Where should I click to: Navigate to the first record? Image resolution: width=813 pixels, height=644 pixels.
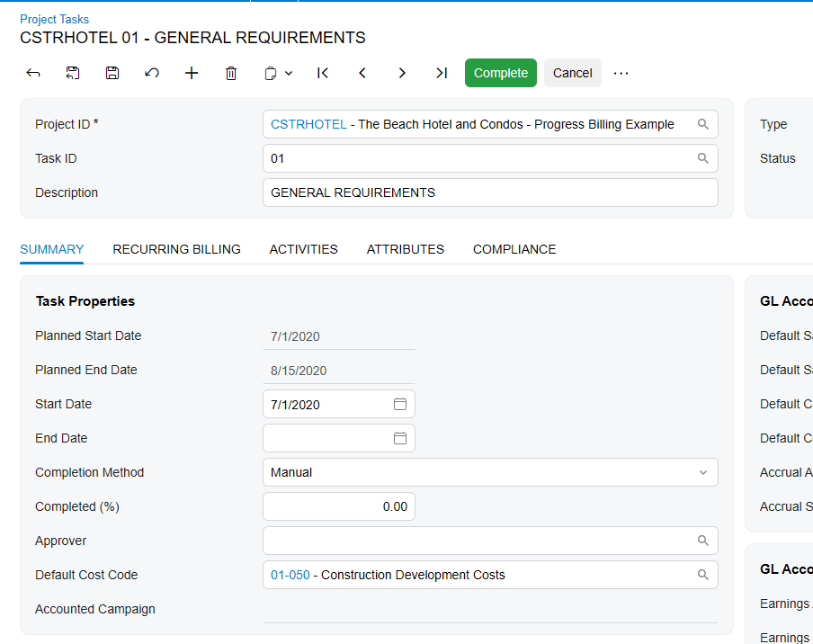tap(323, 73)
